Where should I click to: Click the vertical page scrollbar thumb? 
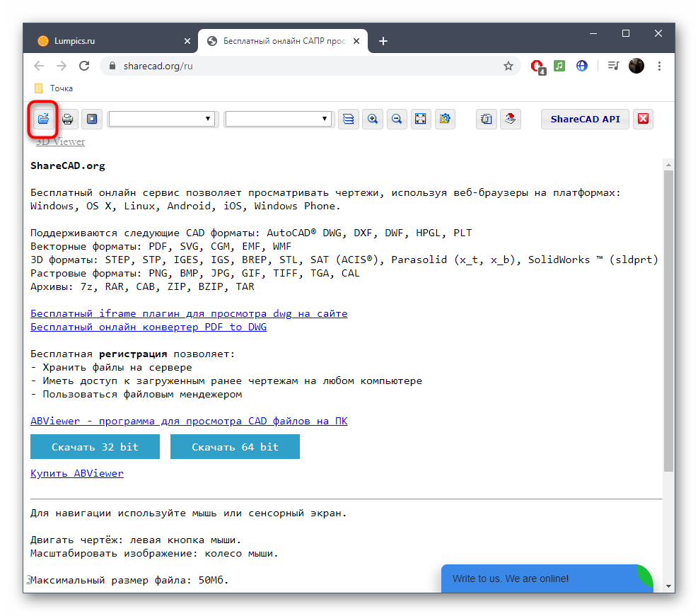[x=668, y=320]
